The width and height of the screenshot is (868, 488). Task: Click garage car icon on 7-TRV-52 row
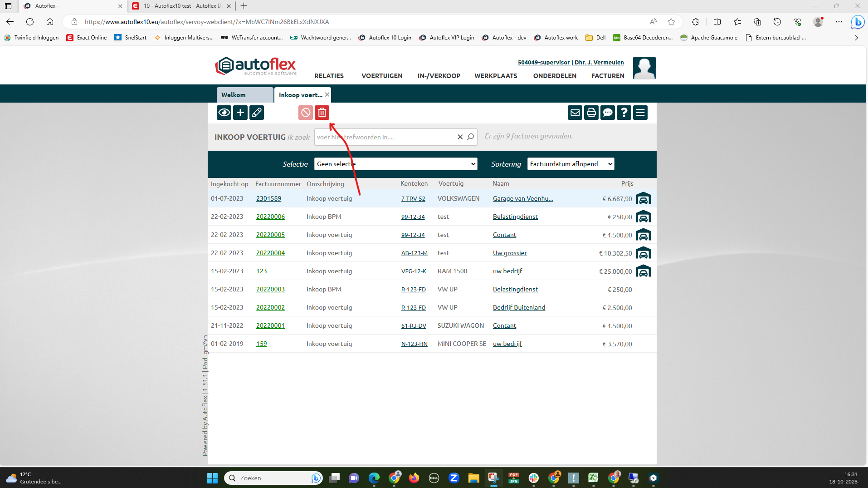point(644,199)
